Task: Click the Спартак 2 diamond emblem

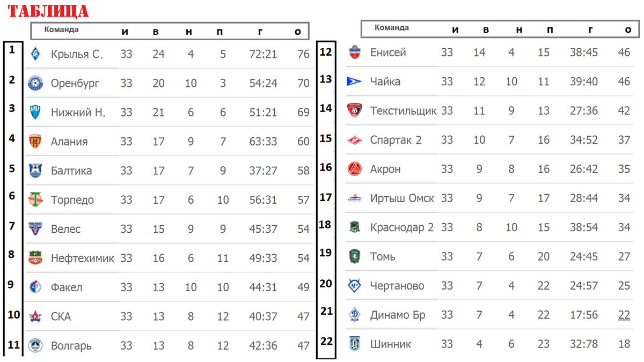Action: click(x=354, y=139)
